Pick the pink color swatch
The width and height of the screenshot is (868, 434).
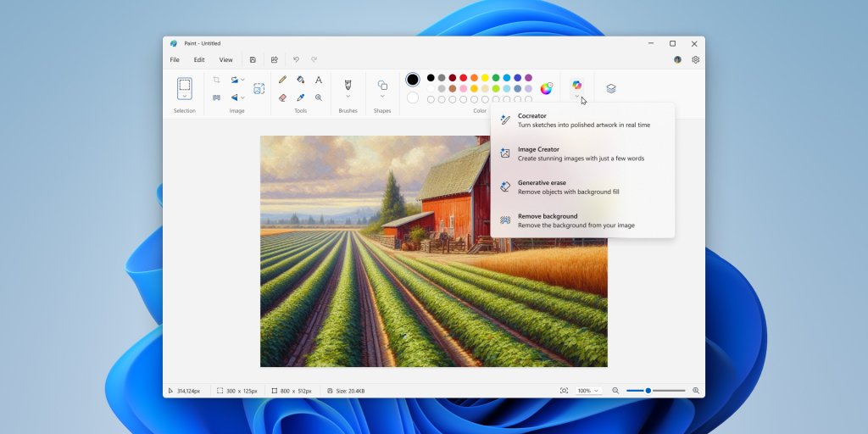(x=464, y=88)
